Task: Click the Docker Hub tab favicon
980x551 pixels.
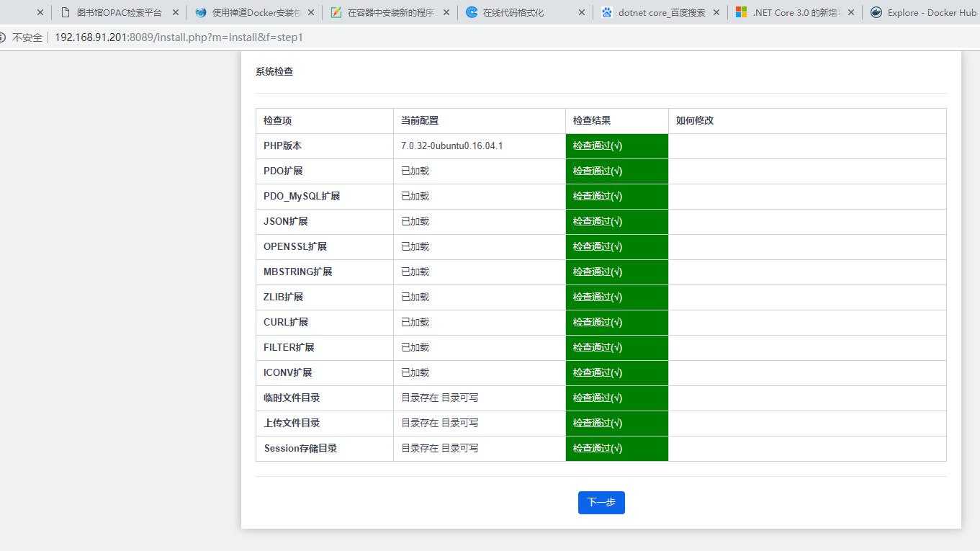Action: pyautogui.click(x=876, y=12)
